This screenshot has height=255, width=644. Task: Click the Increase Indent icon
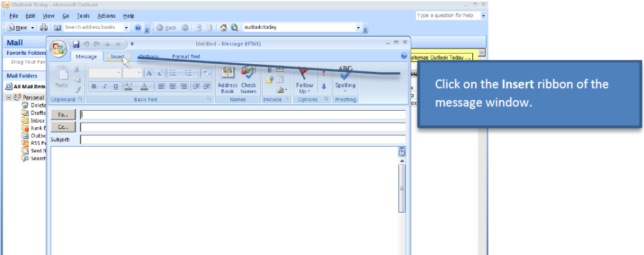pyautogui.click(x=206, y=86)
